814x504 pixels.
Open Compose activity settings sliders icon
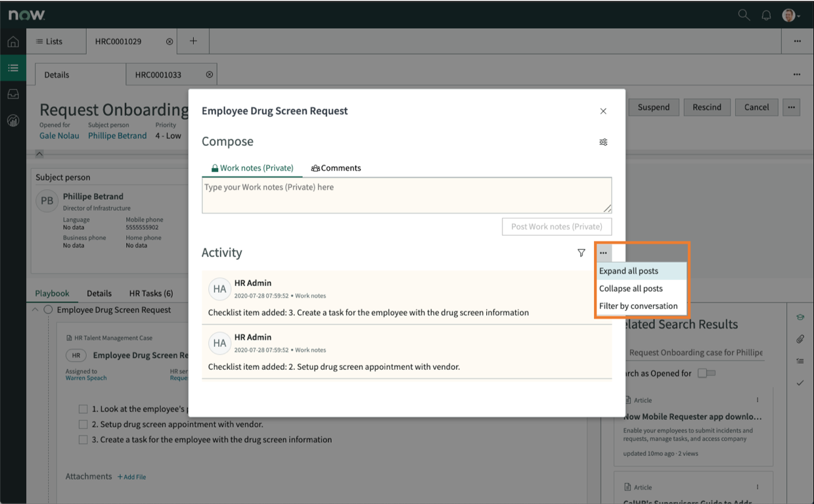pyautogui.click(x=603, y=142)
